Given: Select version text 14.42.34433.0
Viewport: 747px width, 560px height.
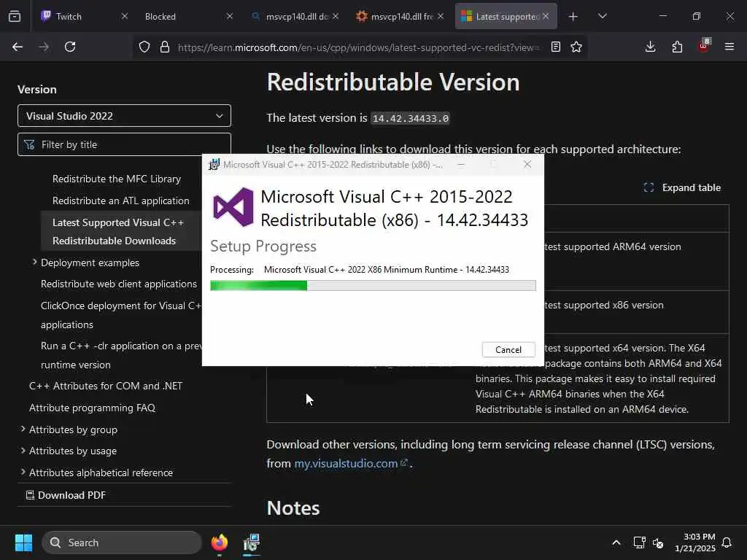Looking at the screenshot, I should coord(410,118).
